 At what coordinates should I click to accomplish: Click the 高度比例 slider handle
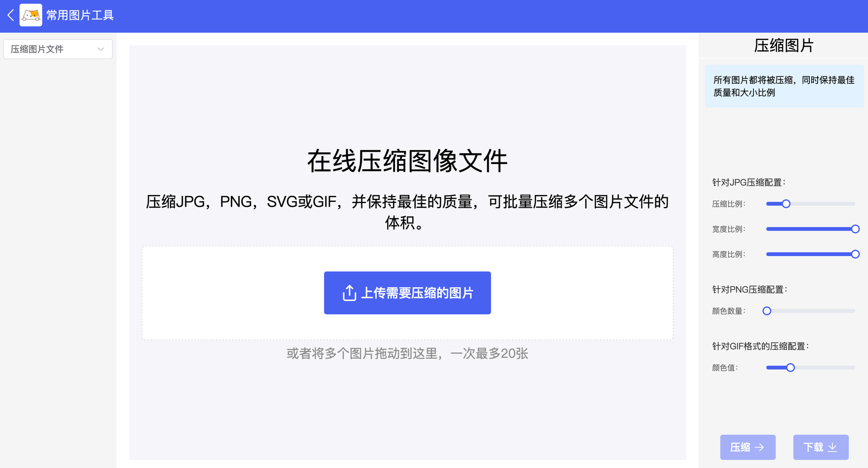[855, 254]
